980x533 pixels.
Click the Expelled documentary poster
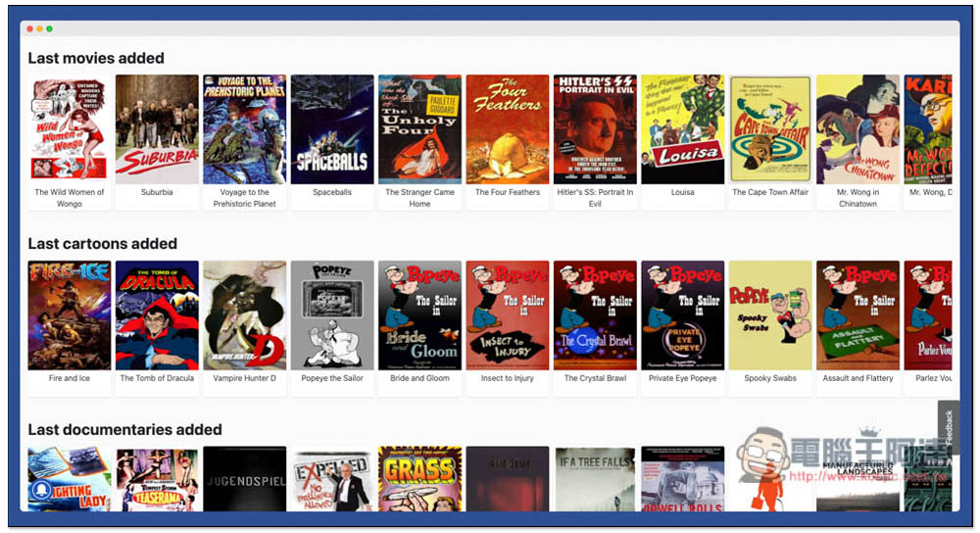click(x=332, y=479)
